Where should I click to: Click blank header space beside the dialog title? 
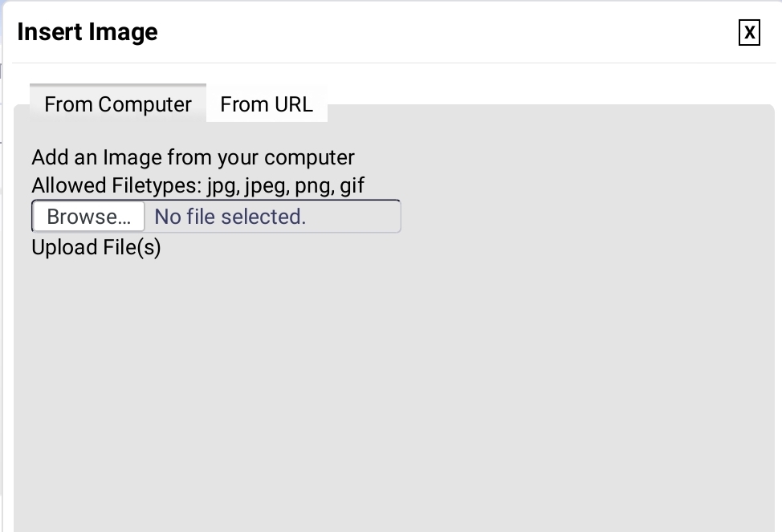442,32
